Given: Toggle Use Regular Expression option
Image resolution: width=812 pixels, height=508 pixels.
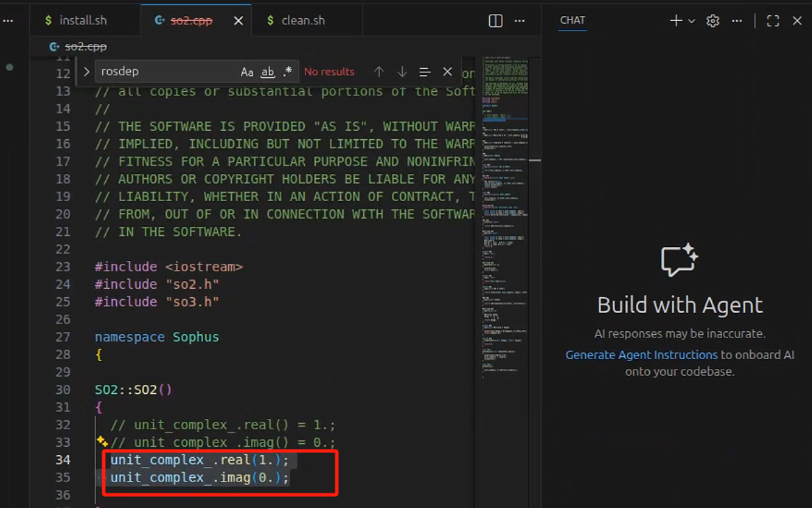Looking at the screenshot, I should (287, 72).
